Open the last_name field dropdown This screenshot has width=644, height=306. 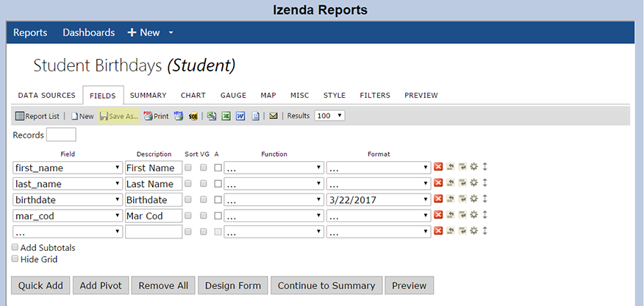pyautogui.click(x=68, y=184)
